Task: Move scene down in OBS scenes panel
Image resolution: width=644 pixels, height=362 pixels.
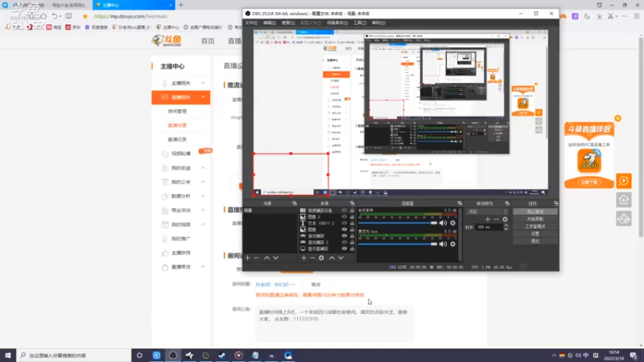Action: tap(275, 257)
